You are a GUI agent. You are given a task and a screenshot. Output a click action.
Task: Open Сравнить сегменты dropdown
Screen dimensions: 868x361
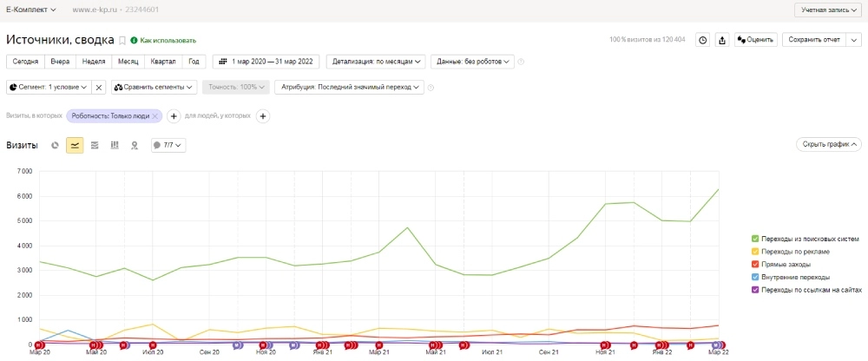[154, 88]
